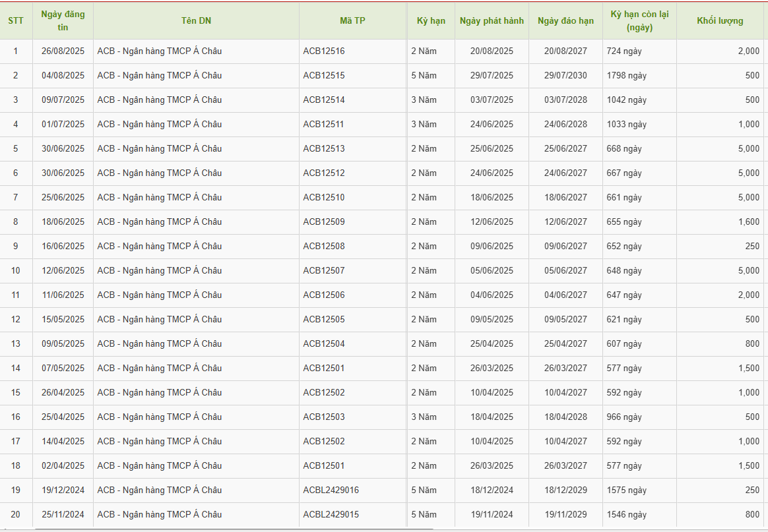The height and width of the screenshot is (532, 768).
Task: Select bond code ACB12515
Action: [324, 76]
